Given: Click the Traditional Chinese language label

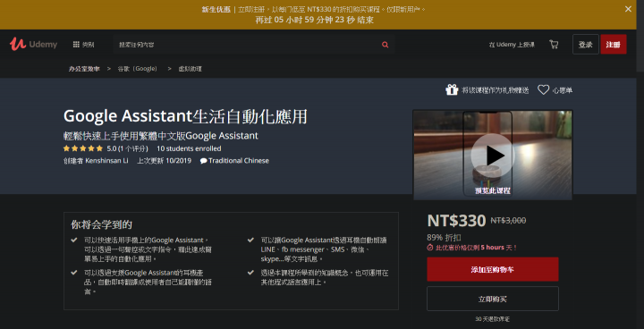Looking at the screenshot, I should (x=239, y=161).
